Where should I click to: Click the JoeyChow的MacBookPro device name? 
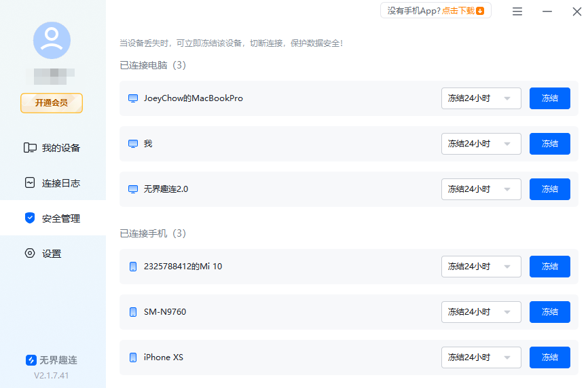point(194,98)
